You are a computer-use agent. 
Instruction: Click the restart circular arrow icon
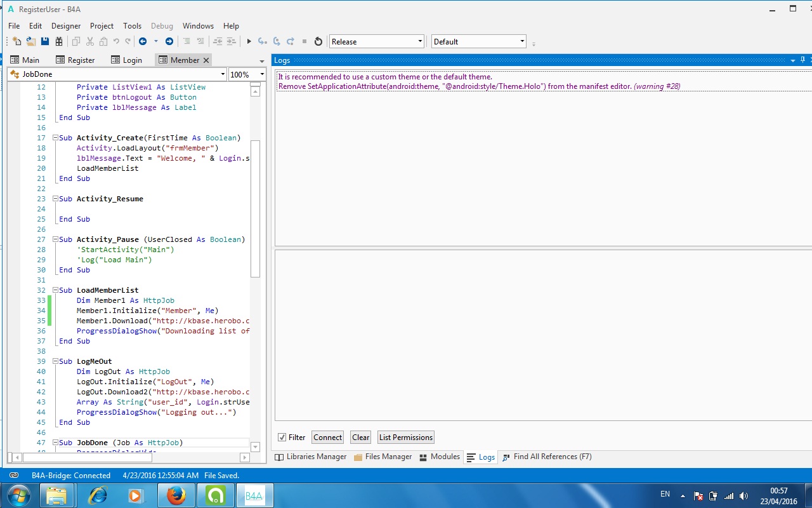click(x=318, y=42)
